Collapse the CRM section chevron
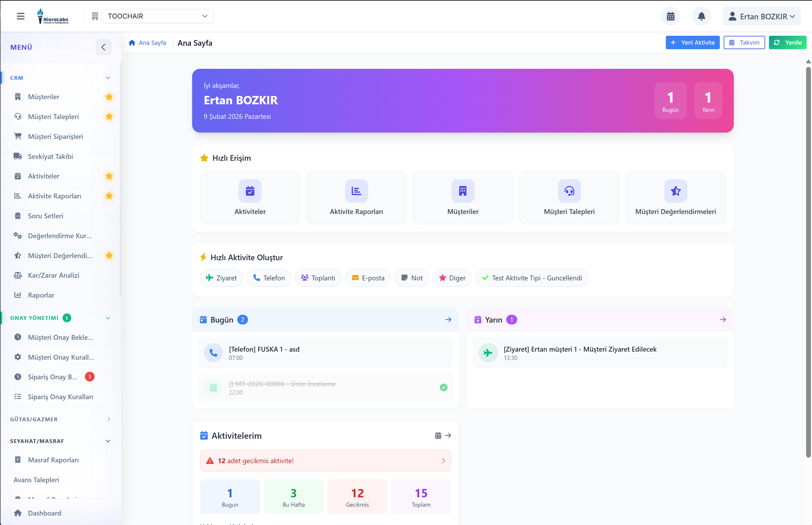Screen dimensions: 812x525 coord(108,78)
